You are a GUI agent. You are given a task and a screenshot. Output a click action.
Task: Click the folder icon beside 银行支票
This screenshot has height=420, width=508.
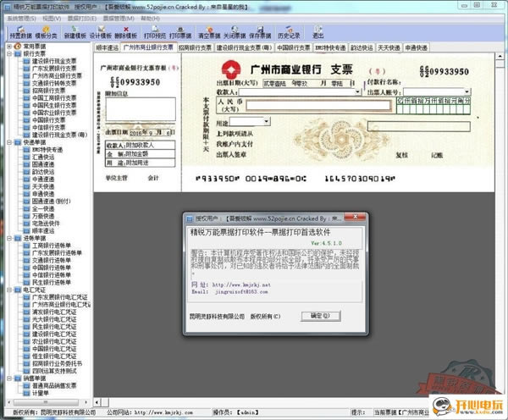tap(18, 54)
